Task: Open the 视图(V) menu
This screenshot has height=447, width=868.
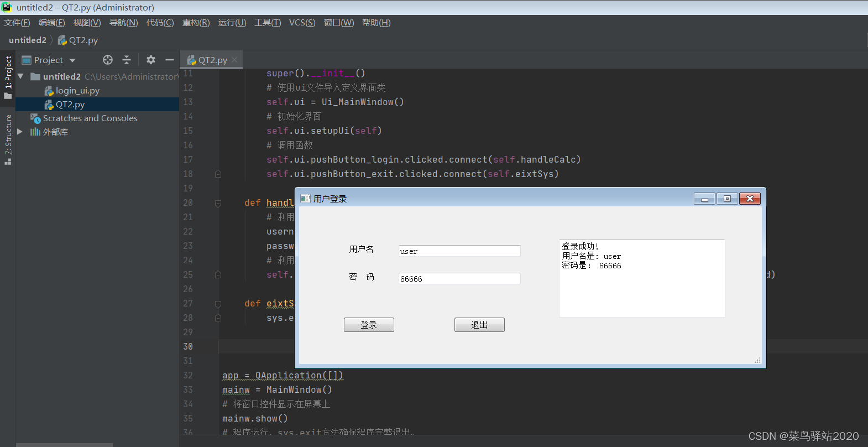Action: pos(87,23)
